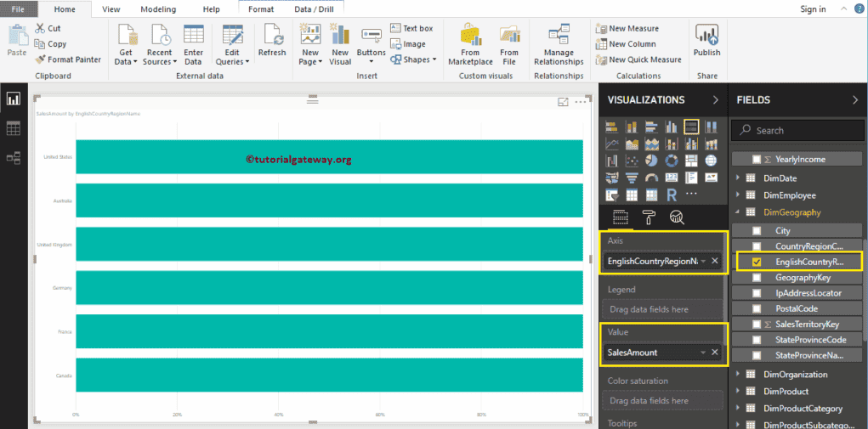868x429 pixels.
Task: Expand the DimProduct table
Action: point(737,392)
